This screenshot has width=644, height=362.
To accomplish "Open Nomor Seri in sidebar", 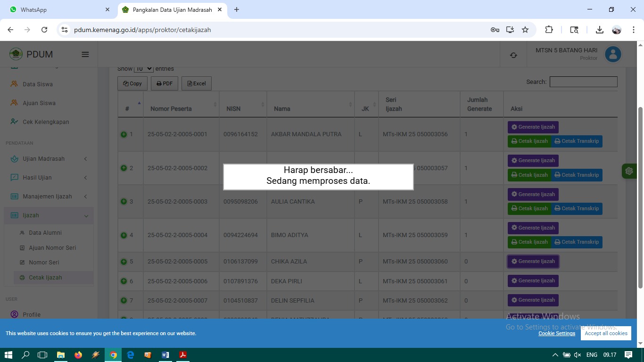I will (44, 263).
